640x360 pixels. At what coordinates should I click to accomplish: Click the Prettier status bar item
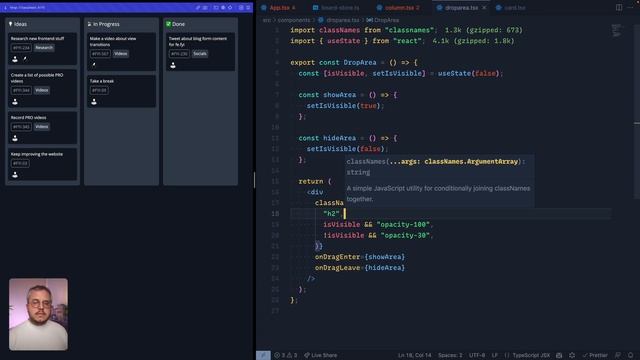595,355
